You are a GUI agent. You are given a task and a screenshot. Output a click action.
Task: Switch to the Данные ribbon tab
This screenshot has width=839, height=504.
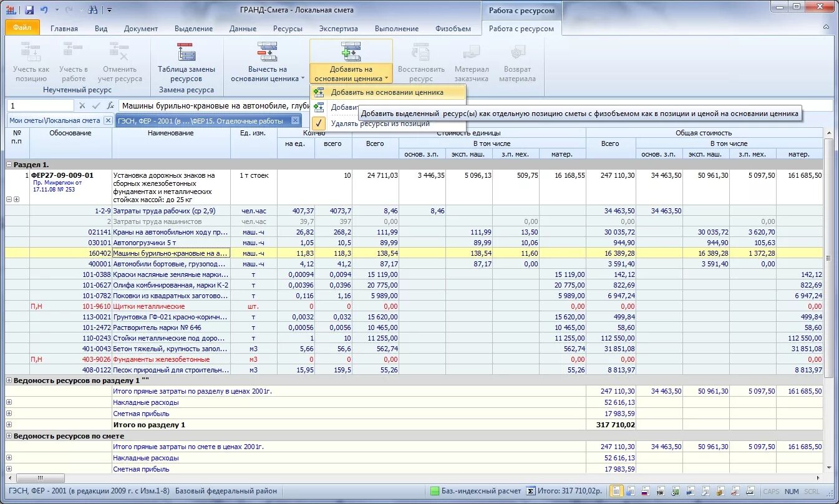pos(243,29)
